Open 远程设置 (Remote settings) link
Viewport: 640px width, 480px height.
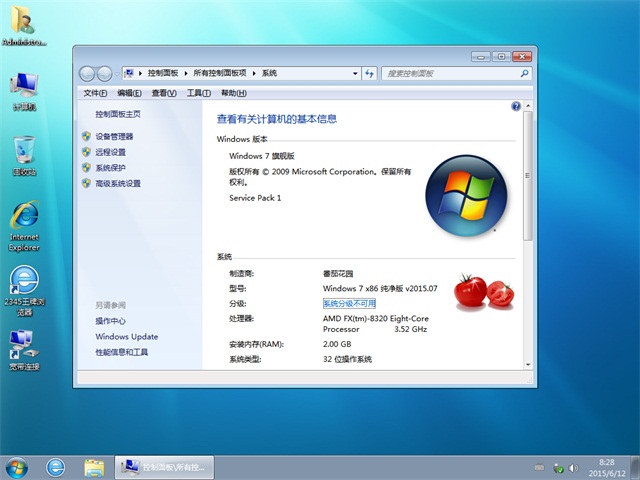pyautogui.click(x=110, y=152)
